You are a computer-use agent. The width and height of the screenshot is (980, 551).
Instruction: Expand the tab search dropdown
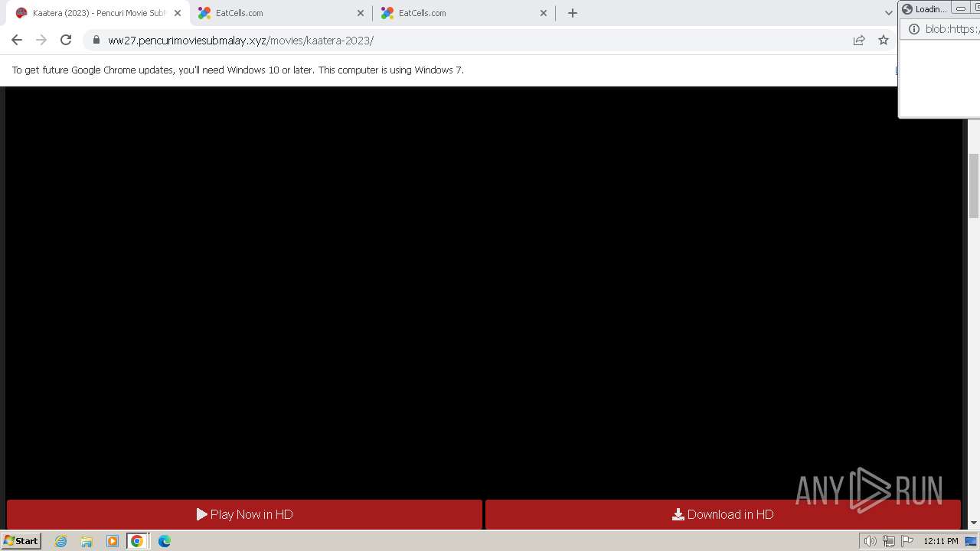[888, 13]
